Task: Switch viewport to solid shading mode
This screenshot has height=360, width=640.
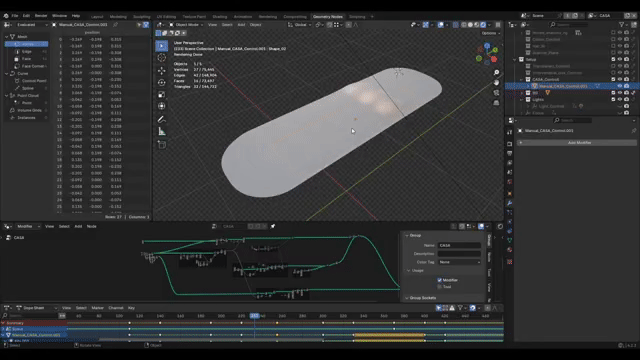Action: point(470,25)
